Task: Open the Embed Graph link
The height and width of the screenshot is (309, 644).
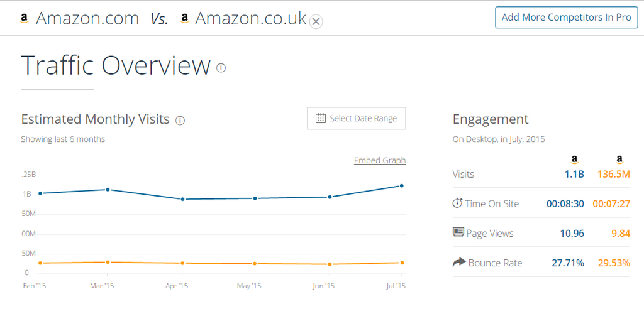Action: 380,160
